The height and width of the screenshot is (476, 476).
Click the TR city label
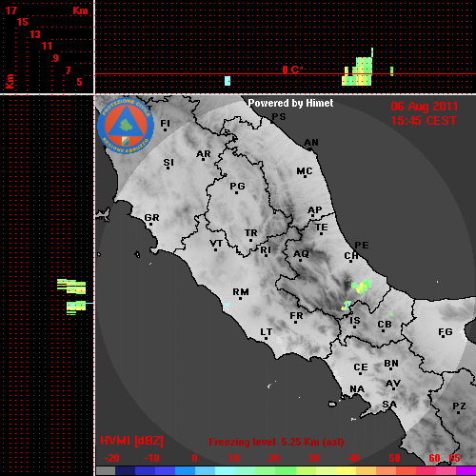[250, 233]
